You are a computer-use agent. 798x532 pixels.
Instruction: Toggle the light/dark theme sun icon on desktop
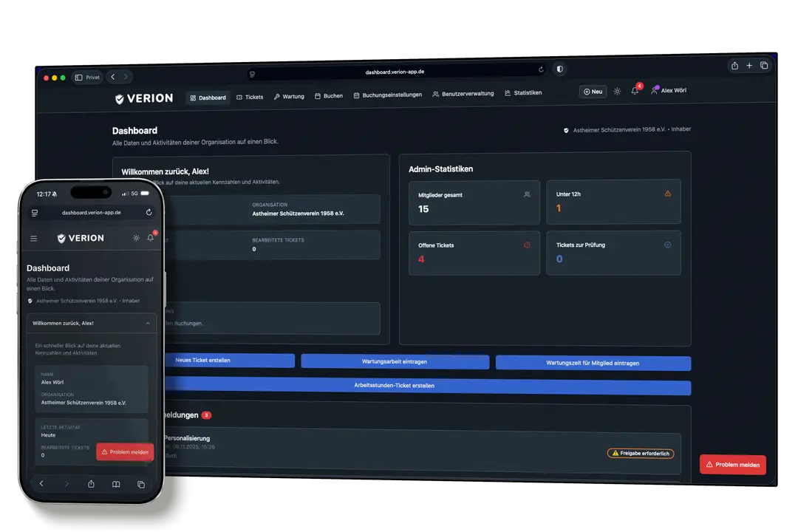coord(617,91)
